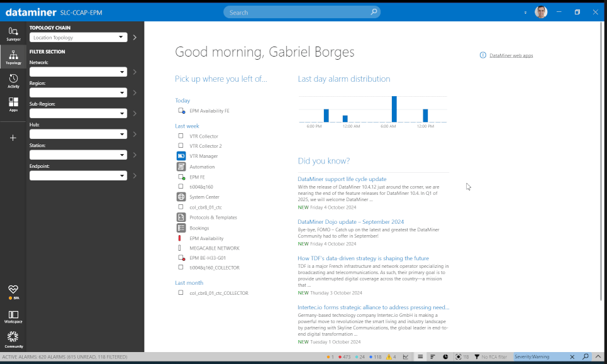Open MEGACABLE NETWORK recent item
Viewport: 607px width, 364px height.
coord(214,248)
